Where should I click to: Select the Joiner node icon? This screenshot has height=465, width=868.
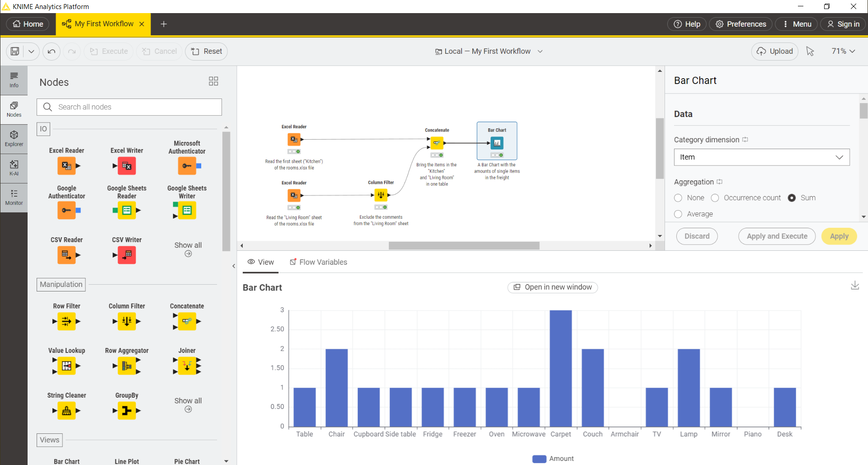pos(187,366)
